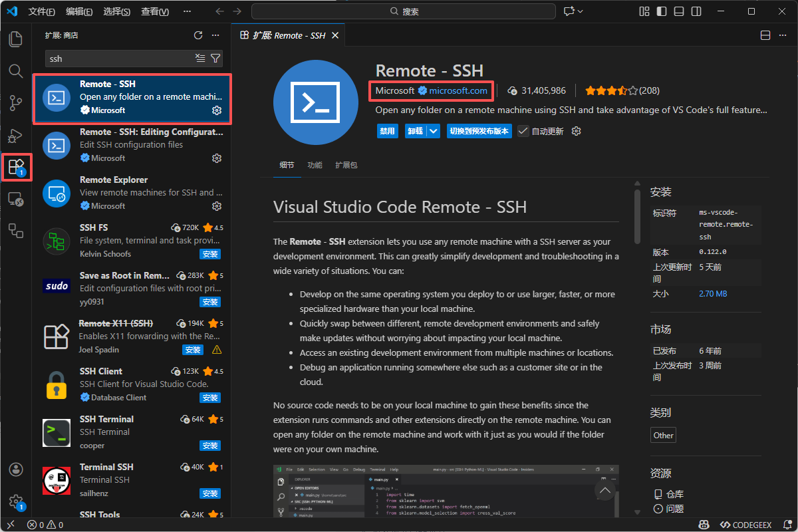
Task: Install the SSH Client extension
Action: coord(210,398)
